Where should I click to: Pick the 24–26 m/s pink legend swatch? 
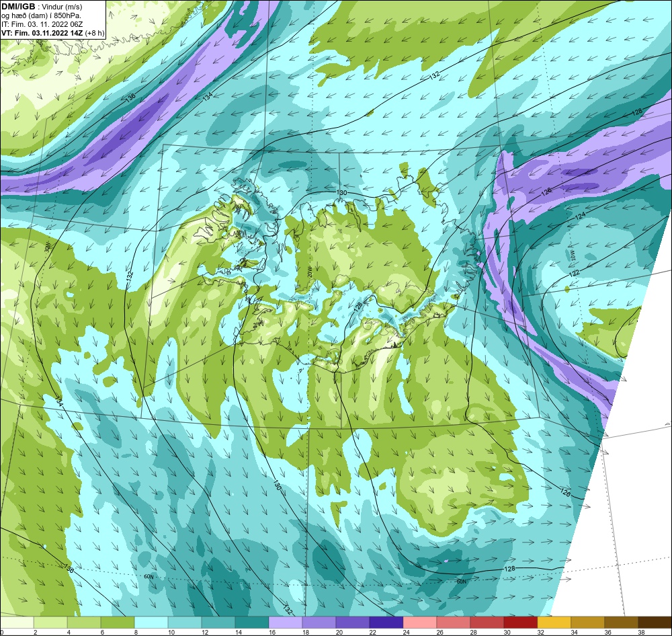coord(419,623)
